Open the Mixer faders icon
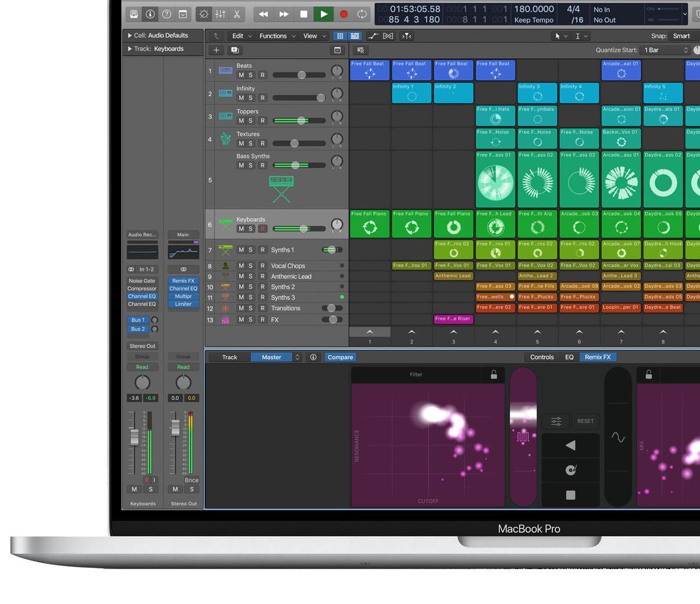This screenshot has height=604, width=700. click(x=221, y=14)
